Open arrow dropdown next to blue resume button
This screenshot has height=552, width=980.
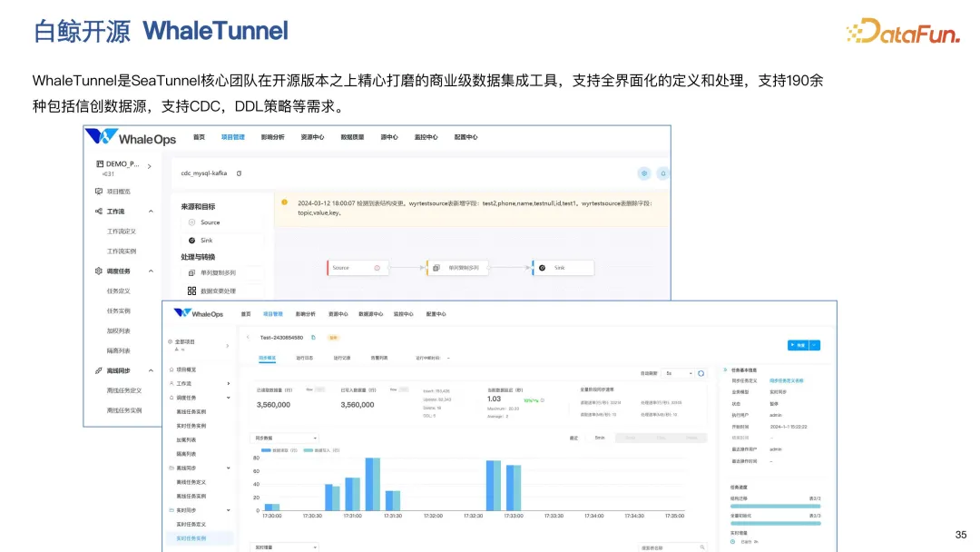click(814, 345)
